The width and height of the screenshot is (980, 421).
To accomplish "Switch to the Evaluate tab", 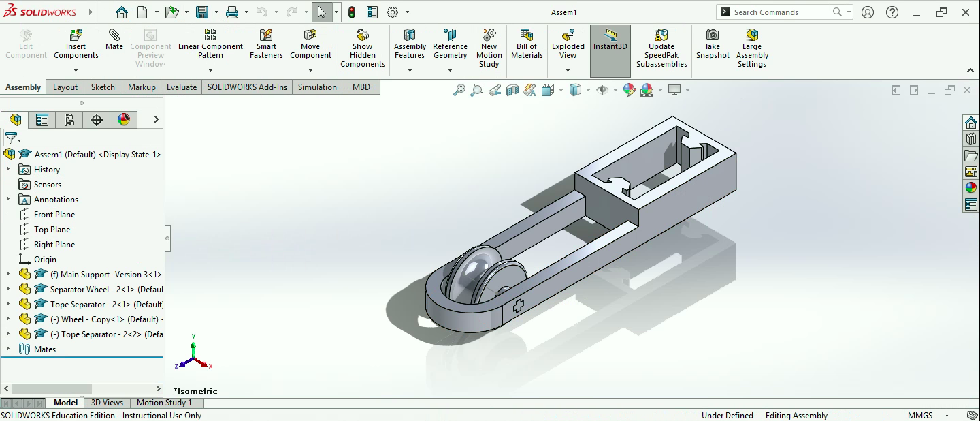I will (x=182, y=87).
